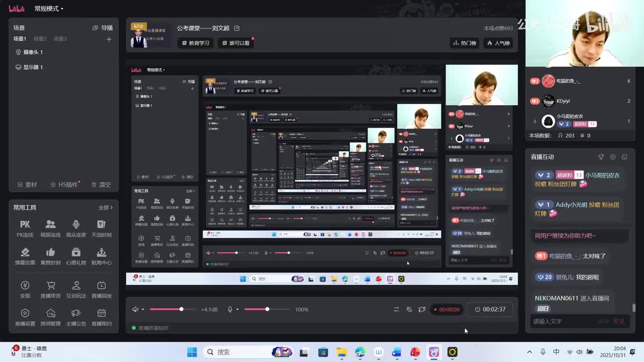Launch the 天选时刻 lottery tool
Image resolution: width=644 pixels, height=362 pixels.
point(102,228)
